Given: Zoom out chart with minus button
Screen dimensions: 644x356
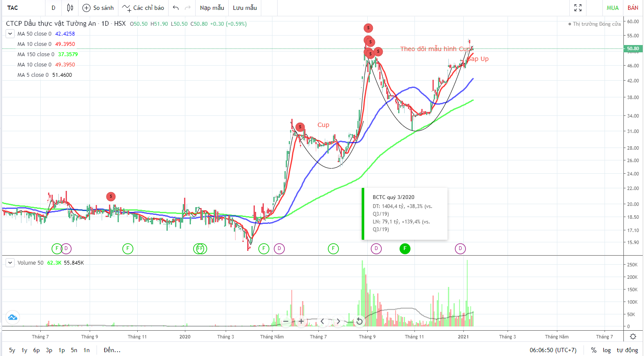Looking at the screenshot, I should (x=286, y=321).
